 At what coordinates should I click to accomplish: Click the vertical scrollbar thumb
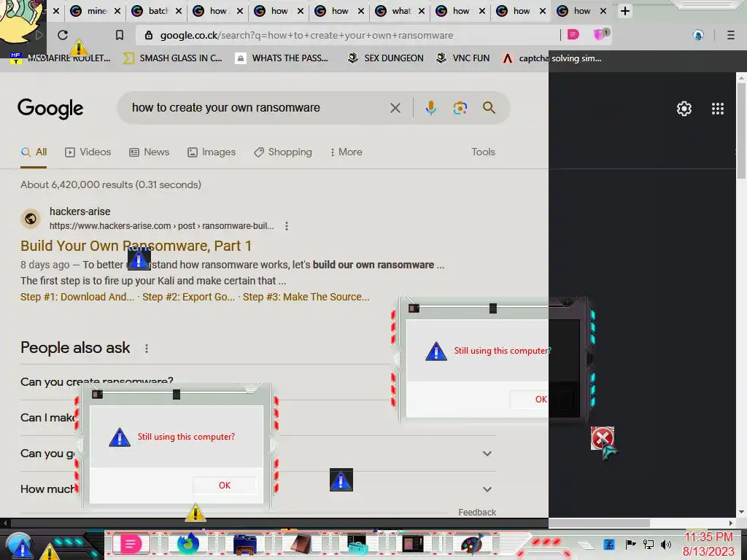click(742, 130)
